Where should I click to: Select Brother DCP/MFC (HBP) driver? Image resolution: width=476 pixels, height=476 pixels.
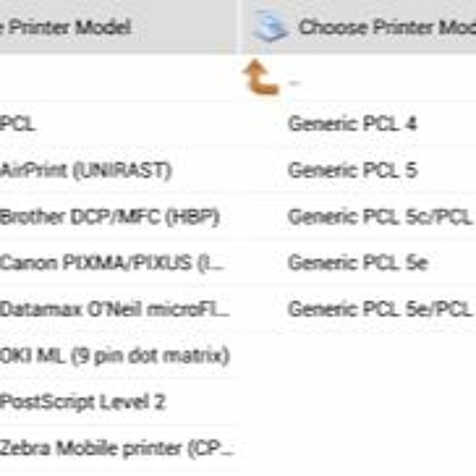(109, 217)
